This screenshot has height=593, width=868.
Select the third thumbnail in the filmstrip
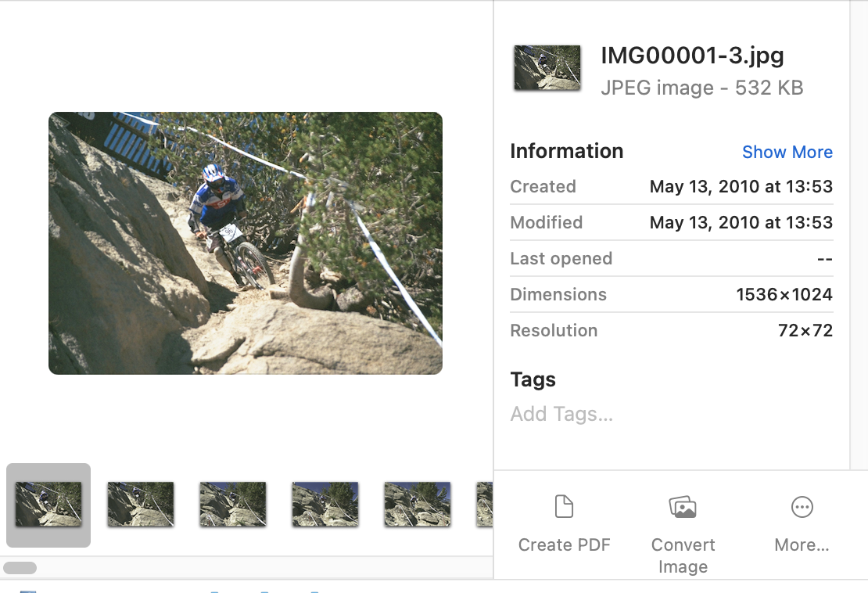[x=233, y=504]
